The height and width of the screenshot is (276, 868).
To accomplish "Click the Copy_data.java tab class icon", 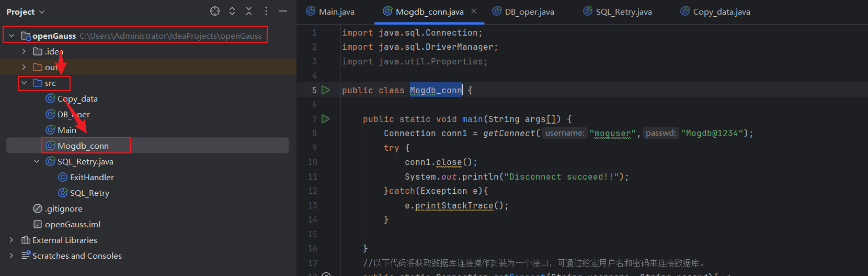I will click(x=685, y=11).
